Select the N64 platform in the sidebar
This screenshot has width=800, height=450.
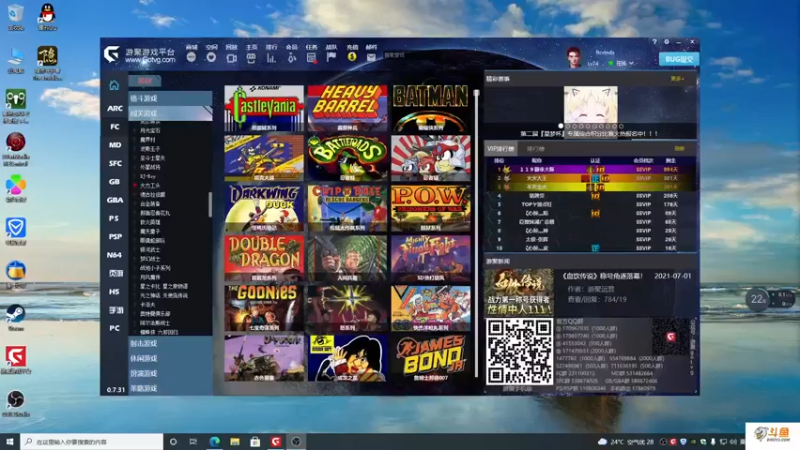[x=114, y=255]
